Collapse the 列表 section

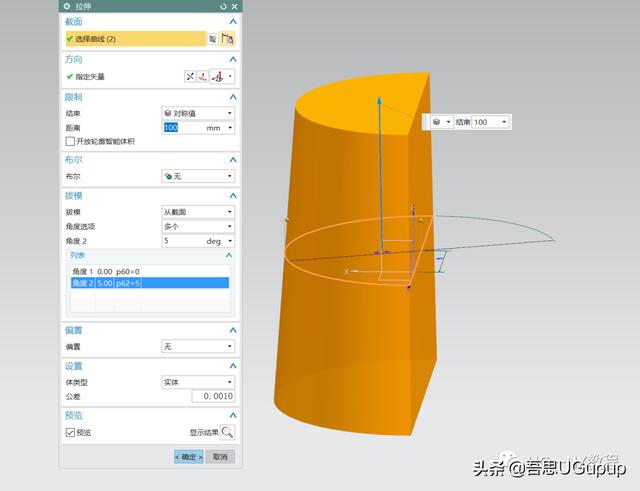229,255
